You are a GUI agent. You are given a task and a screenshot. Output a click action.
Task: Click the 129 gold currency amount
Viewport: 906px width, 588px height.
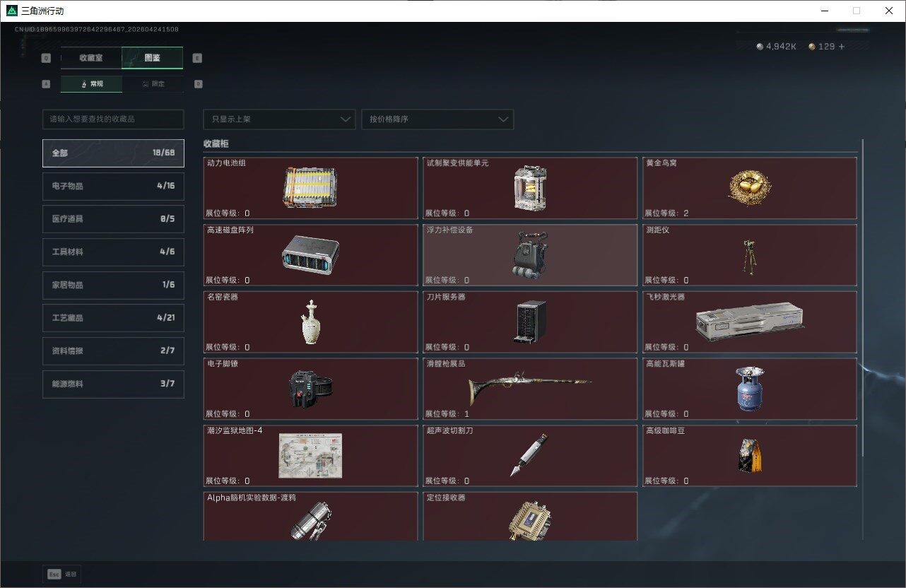(x=826, y=47)
